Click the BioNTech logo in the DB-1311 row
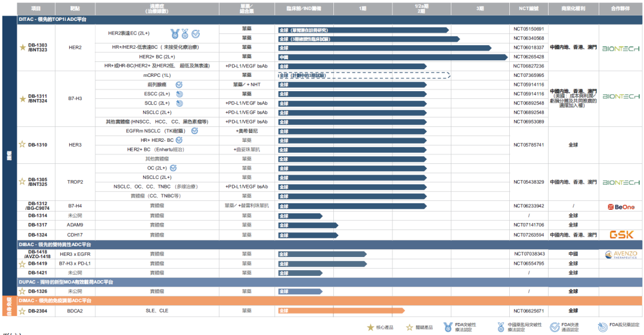The image size is (644, 335). [x=621, y=96]
